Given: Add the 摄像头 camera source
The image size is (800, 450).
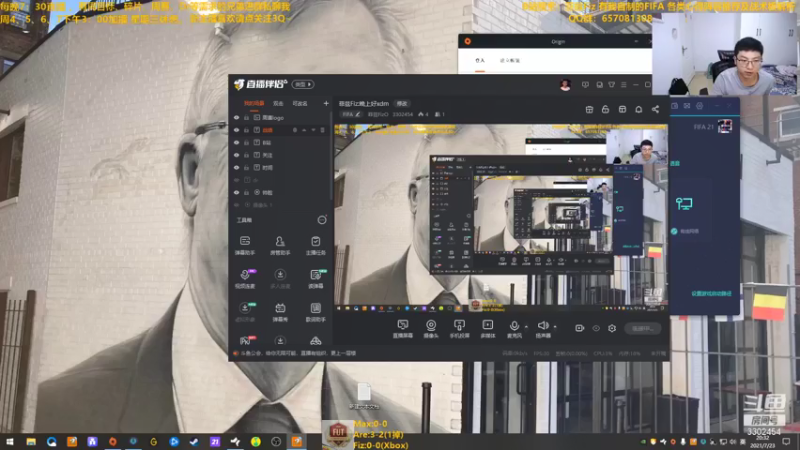Looking at the screenshot, I should [431, 329].
